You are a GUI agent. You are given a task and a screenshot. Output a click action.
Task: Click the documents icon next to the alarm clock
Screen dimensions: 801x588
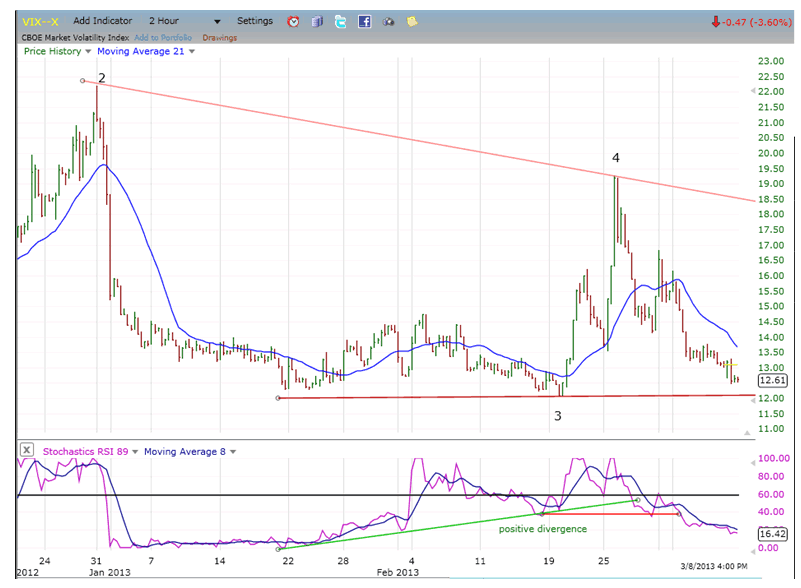click(317, 21)
